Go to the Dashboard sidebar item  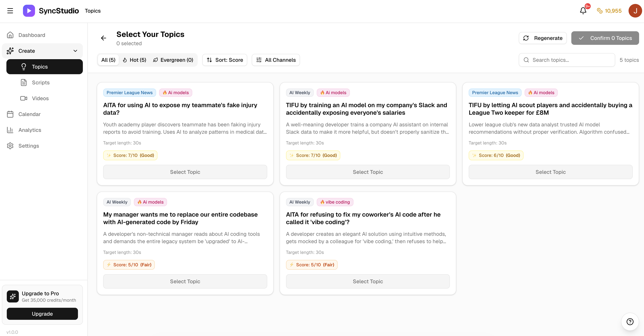tap(32, 35)
